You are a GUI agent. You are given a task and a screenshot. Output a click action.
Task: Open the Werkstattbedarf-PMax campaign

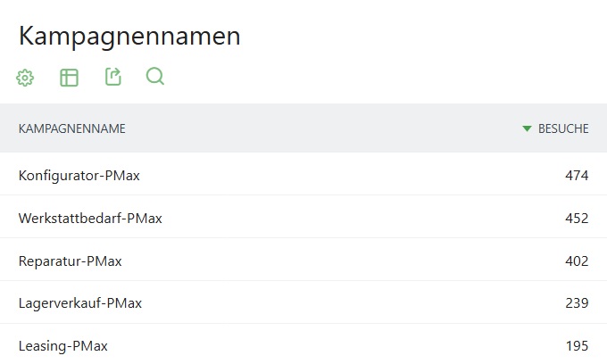pyautogui.click(x=90, y=219)
